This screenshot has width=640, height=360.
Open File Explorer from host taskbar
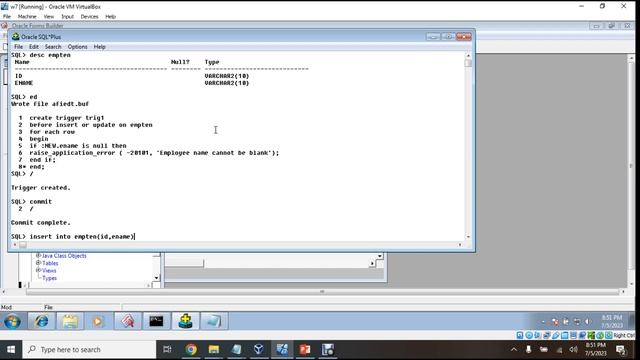[x=214, y=349]
